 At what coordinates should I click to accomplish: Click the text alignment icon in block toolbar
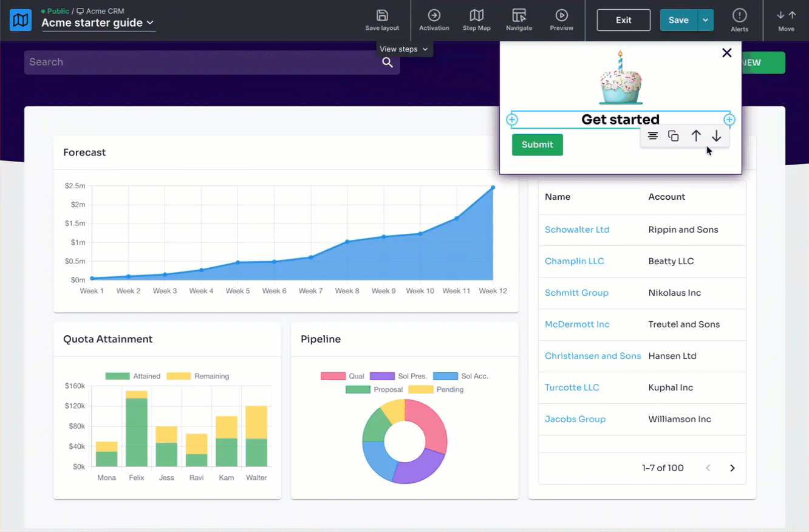pos(652,136)
